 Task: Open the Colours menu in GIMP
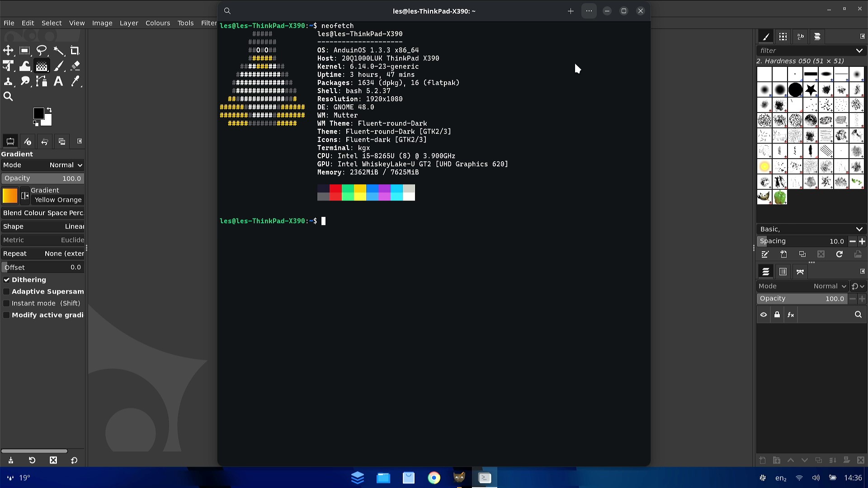tap(158, 23)
